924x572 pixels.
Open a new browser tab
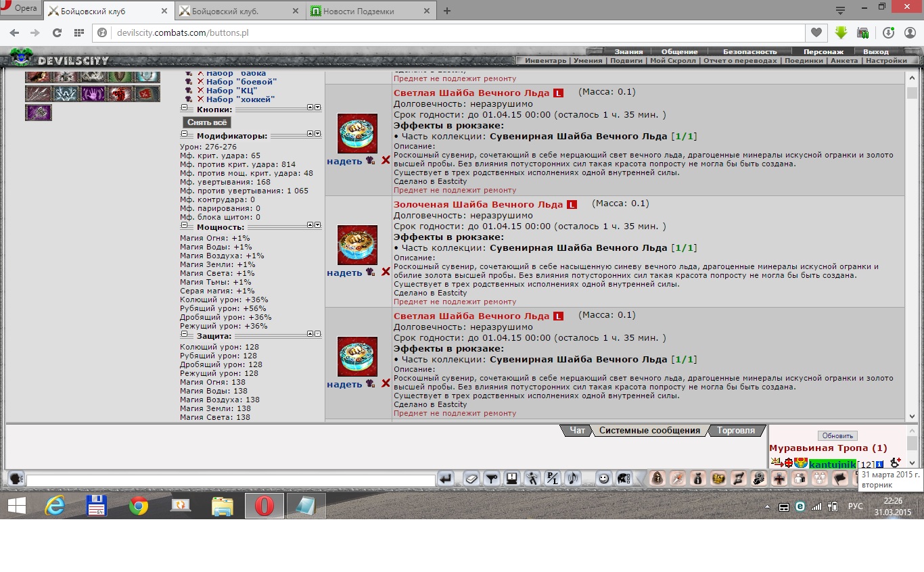[447, 11]
